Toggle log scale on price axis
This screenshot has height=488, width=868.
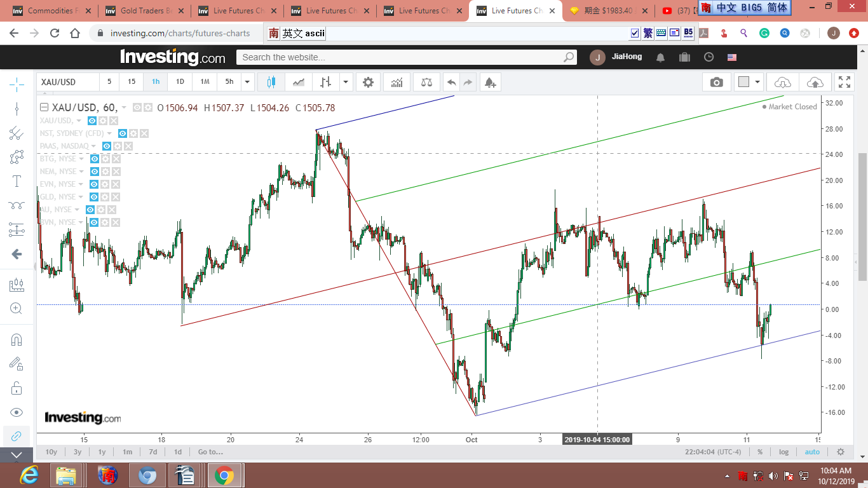point(784,452)
